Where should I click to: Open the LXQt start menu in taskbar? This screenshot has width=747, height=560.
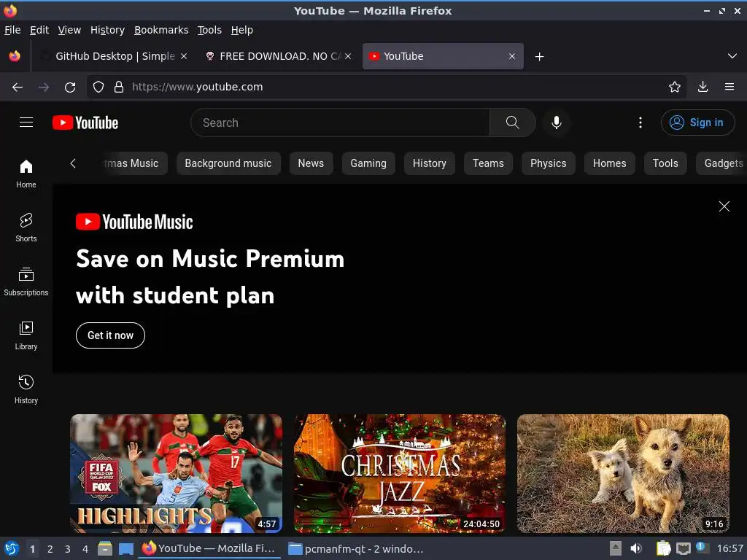point(11,548)
